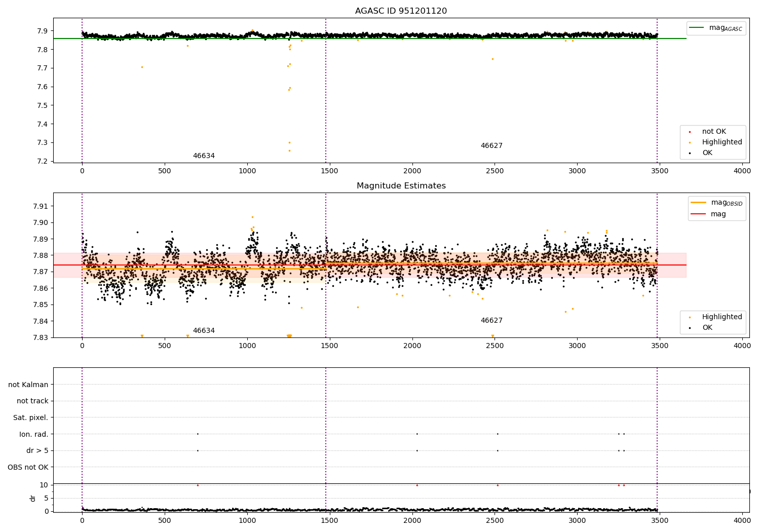The height and width of the screenshot is (532, 760).
Task: Click the 7.85 y-tick in Magnitude Estimates plot
Action: pyautogui.click(x=41, y=305)
